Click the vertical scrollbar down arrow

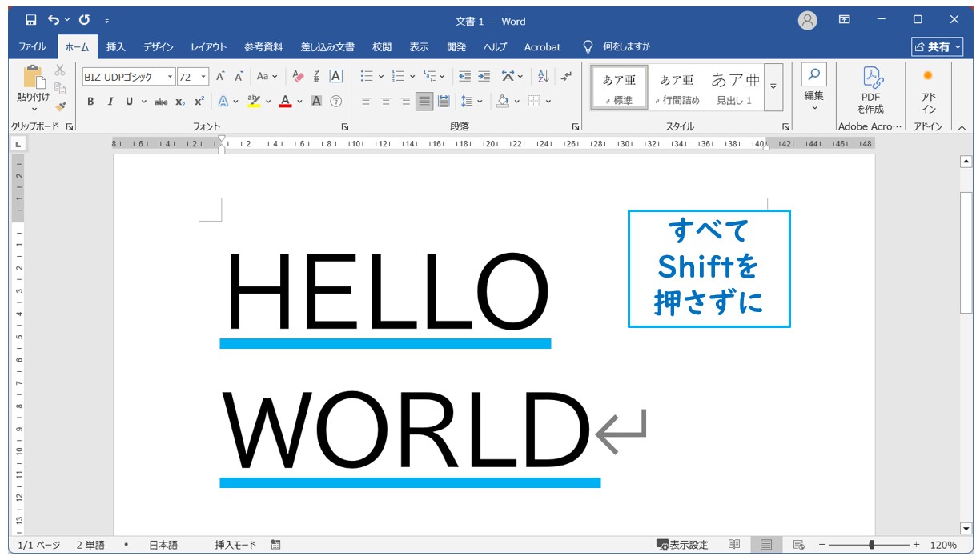coord(966,528)
